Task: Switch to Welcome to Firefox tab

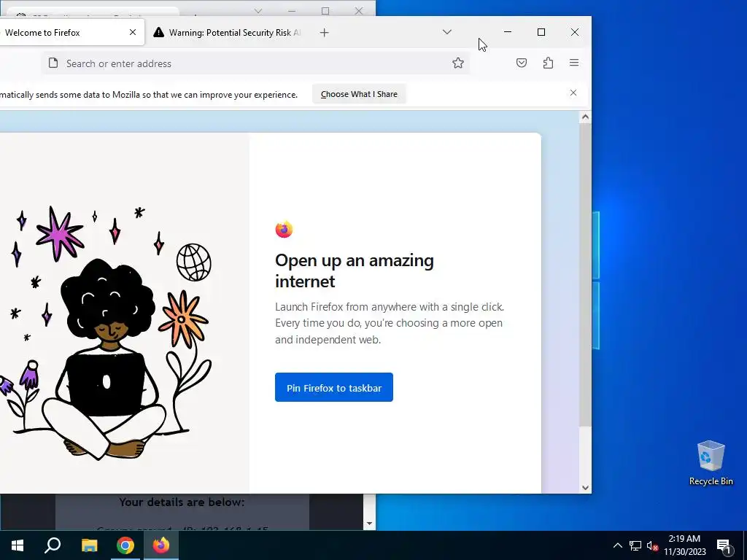Action: tap(66, 32)
